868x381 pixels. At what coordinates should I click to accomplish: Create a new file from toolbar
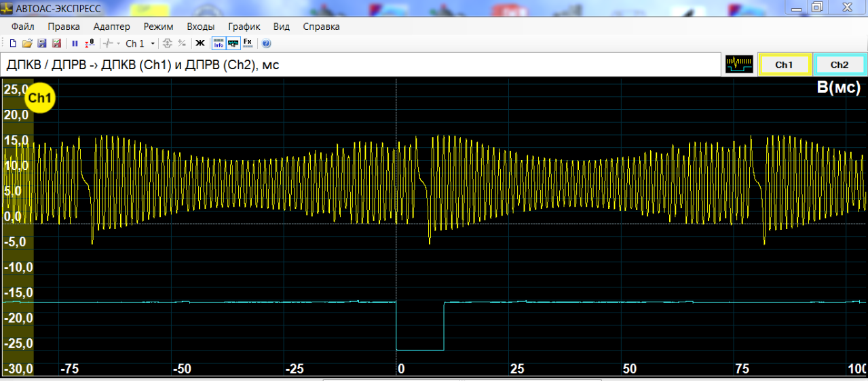point(12,43)
